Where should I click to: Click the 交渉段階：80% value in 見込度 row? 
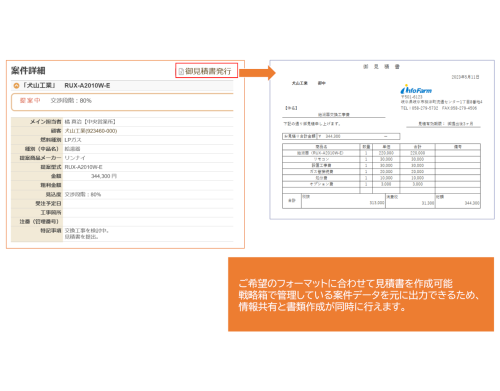(83, 194)
